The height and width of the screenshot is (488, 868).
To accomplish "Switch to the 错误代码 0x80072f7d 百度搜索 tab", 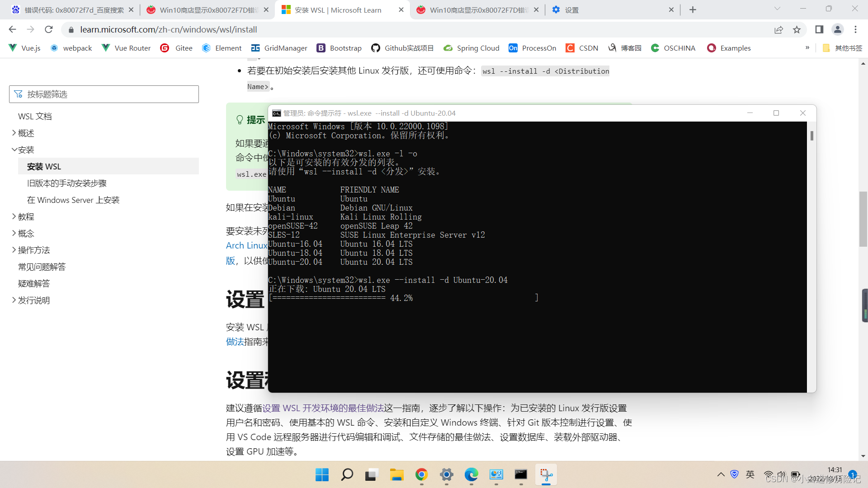I will [x=72, y=9].
